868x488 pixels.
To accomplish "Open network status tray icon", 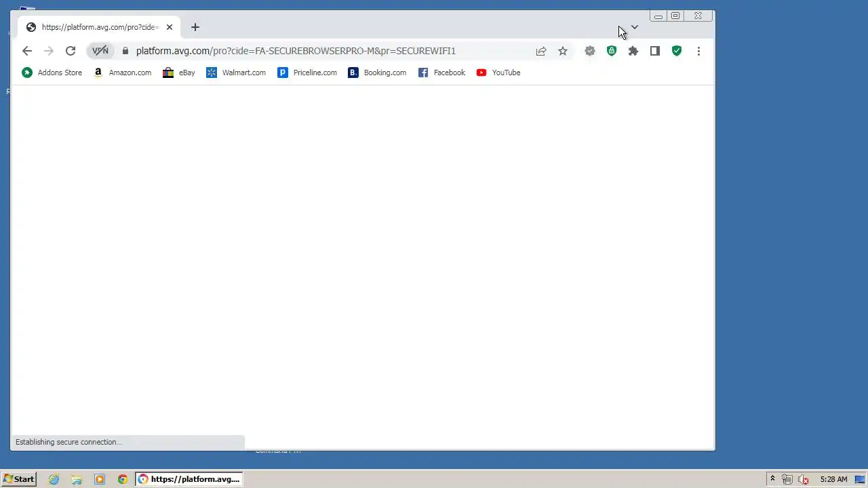I will 787,479.
